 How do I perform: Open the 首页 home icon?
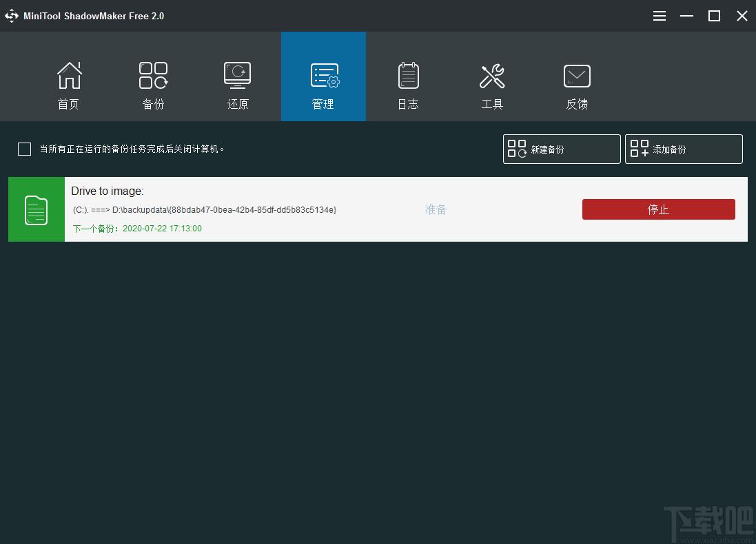[69, 76]
